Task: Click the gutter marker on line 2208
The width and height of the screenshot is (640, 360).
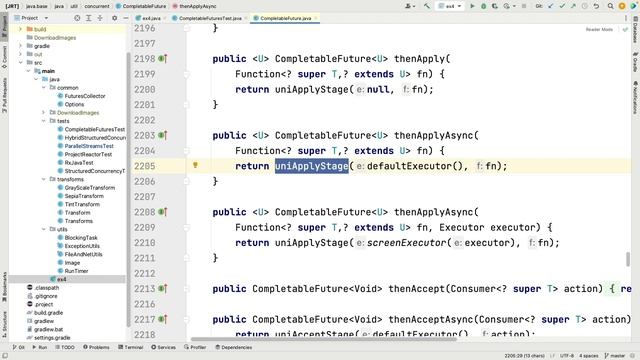Action: [x=162, y=212]
